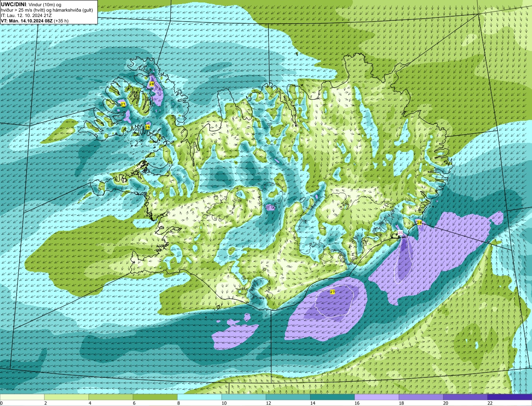Click the scale label "6"
Viewport: 532px width, 406px height.
[134, 403]
